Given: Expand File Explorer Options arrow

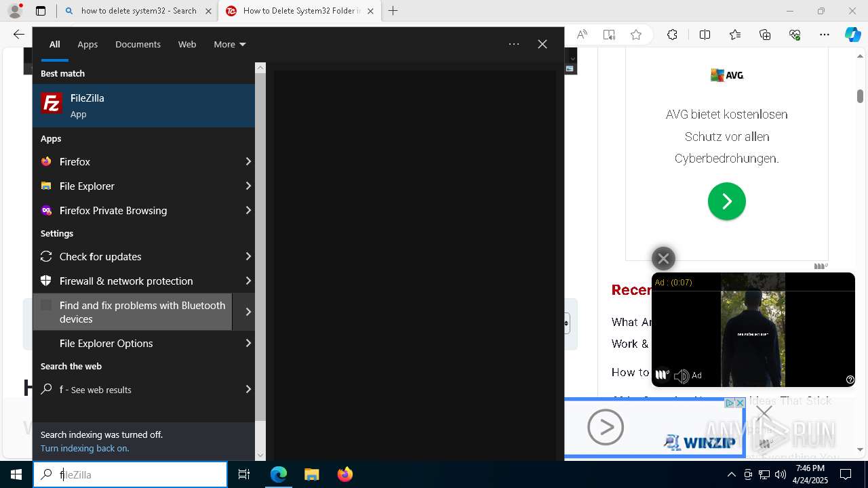Looking at the screenshot, I should coord(248,343).
